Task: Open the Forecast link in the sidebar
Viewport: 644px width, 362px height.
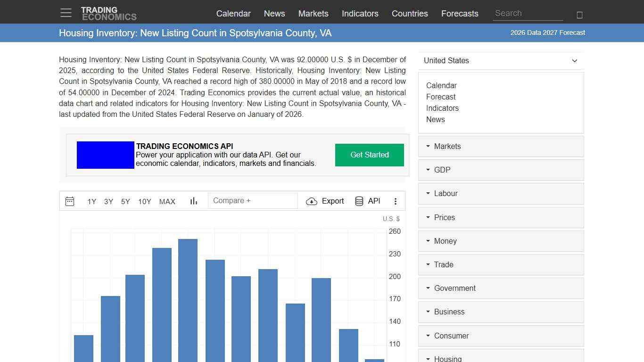Action: tap(441, 97)
